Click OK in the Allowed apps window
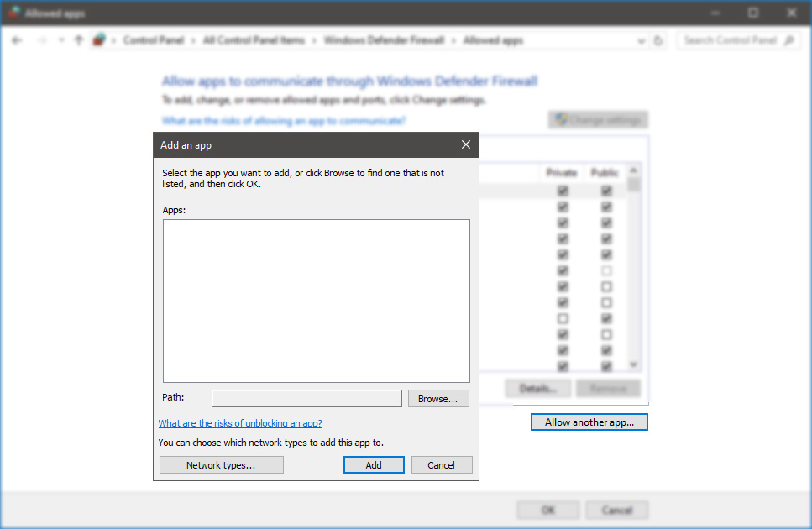 [548, 511]
